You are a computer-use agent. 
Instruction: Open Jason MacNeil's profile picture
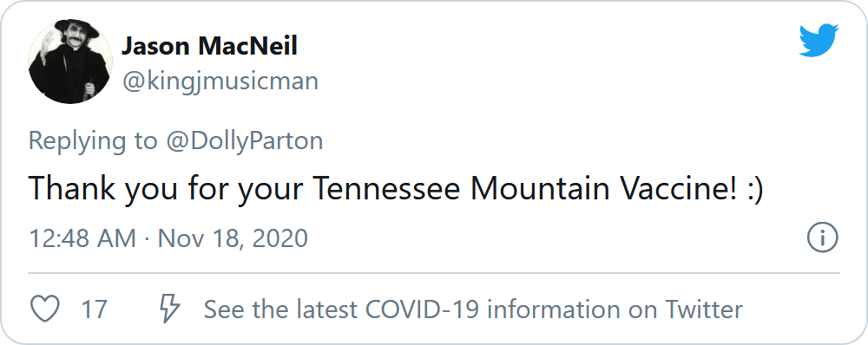point(70,61)
